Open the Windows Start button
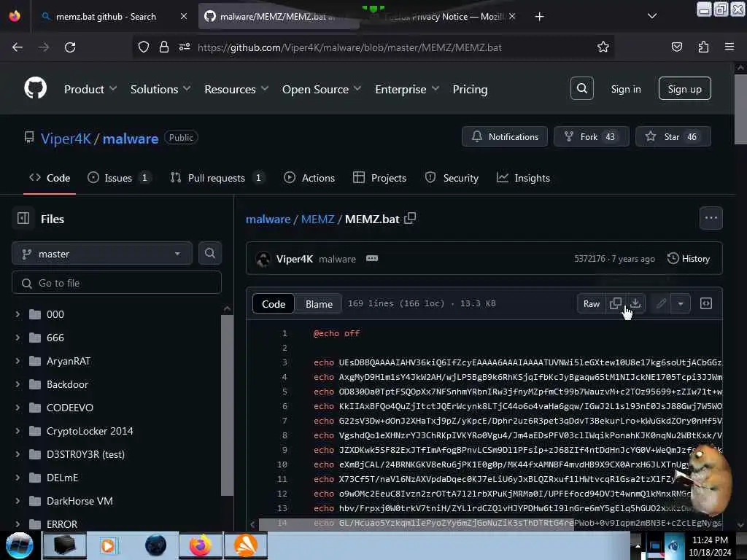Screen dimensions: 747x560 point(19,545)
